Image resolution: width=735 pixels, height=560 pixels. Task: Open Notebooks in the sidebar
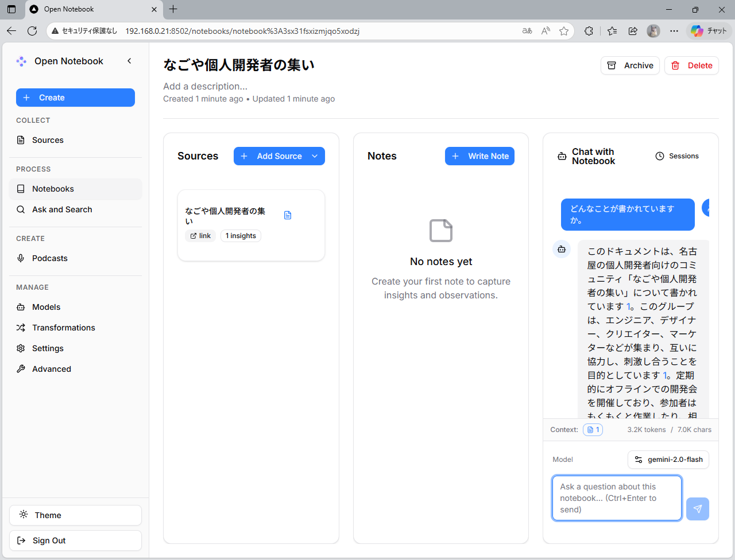coord(75,189)
